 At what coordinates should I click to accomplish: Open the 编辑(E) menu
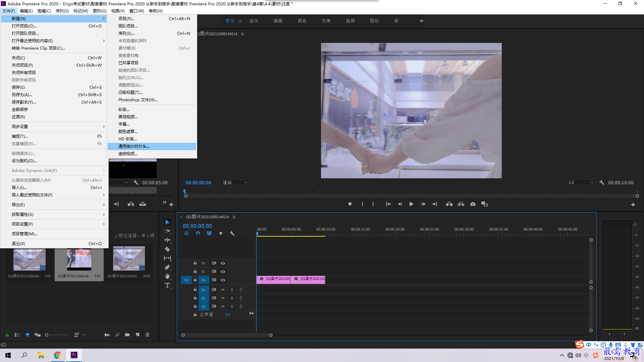[26, 11]
